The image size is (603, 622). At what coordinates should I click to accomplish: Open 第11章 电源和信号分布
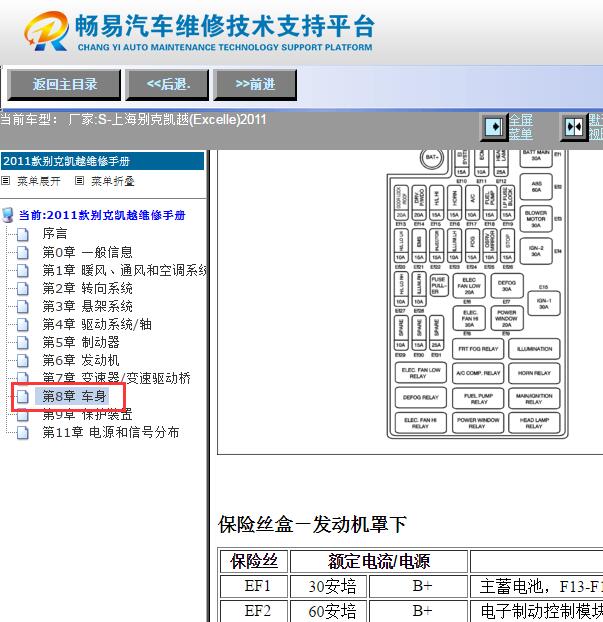pos(111,432)
